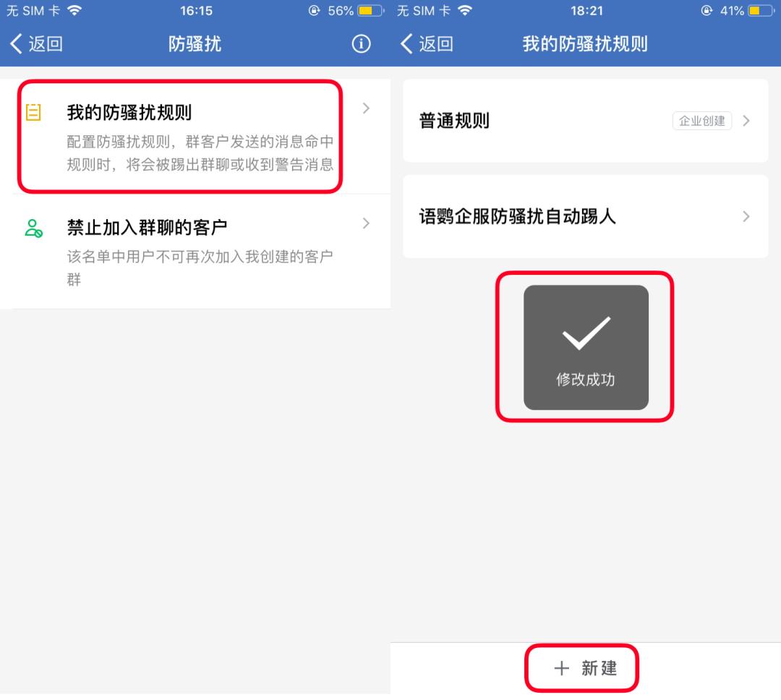The width and height of the screenshot is (781, 700).
Task: Select the 普通规则 rule item
Action: pyautogui.click(x=586, y=121)
